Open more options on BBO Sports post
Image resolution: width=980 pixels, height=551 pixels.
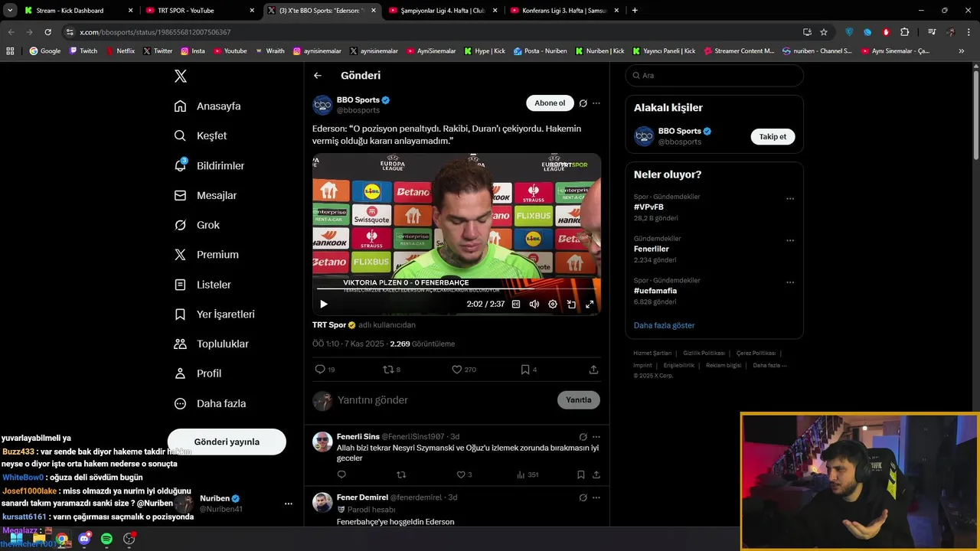click(x=596, y=103)
